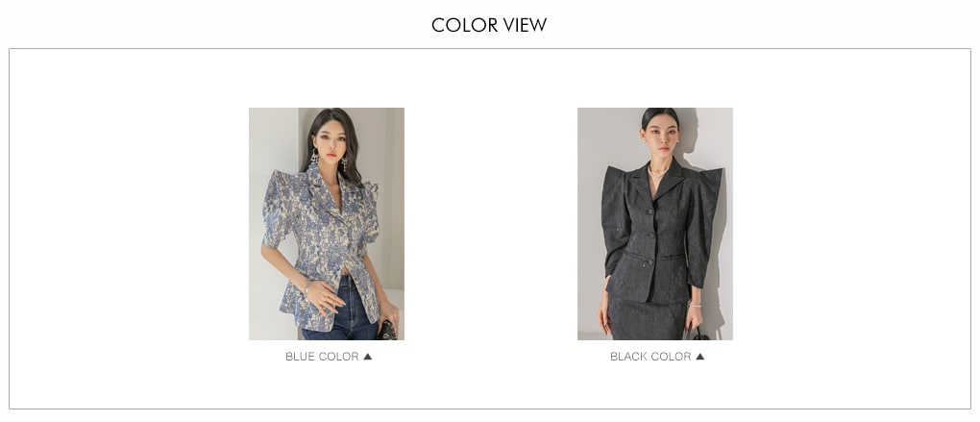The height and width of the screenshot is (422, 980).
Task: Click the black jacket model's face
Action: tap(659, 140)
